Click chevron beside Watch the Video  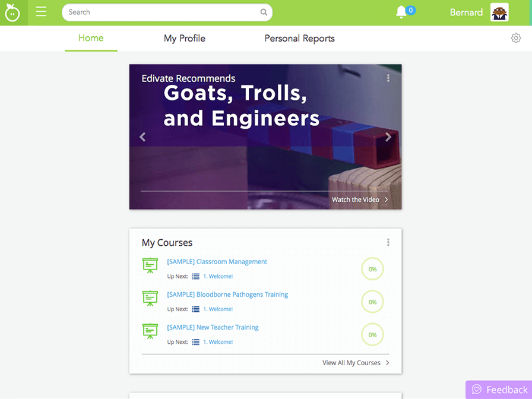pyautogui.click(x=387, y=200)
